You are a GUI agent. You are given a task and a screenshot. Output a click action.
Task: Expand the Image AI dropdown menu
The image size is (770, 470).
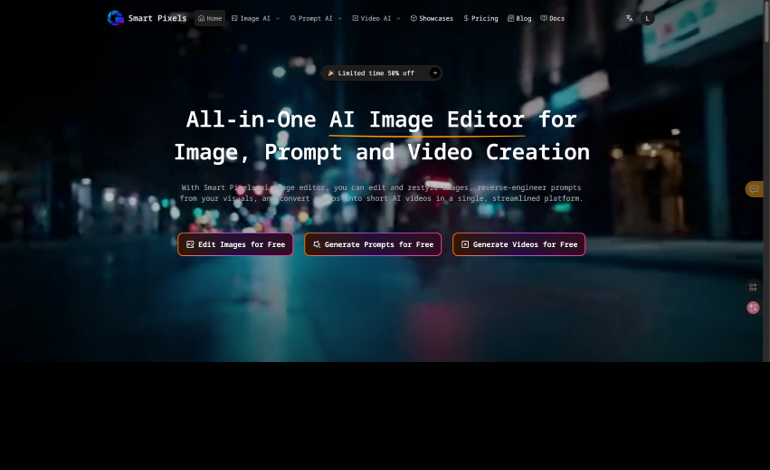click(x=255, y=18)
